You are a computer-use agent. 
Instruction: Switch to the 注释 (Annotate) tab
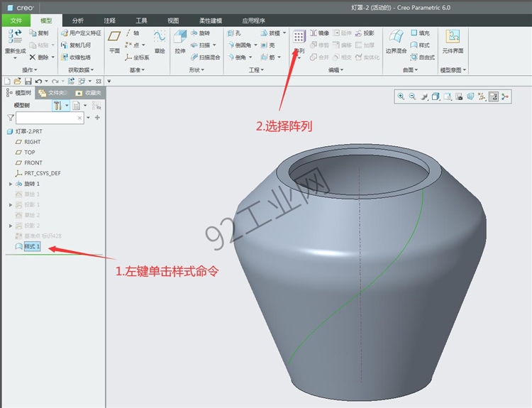coord(109,21)
